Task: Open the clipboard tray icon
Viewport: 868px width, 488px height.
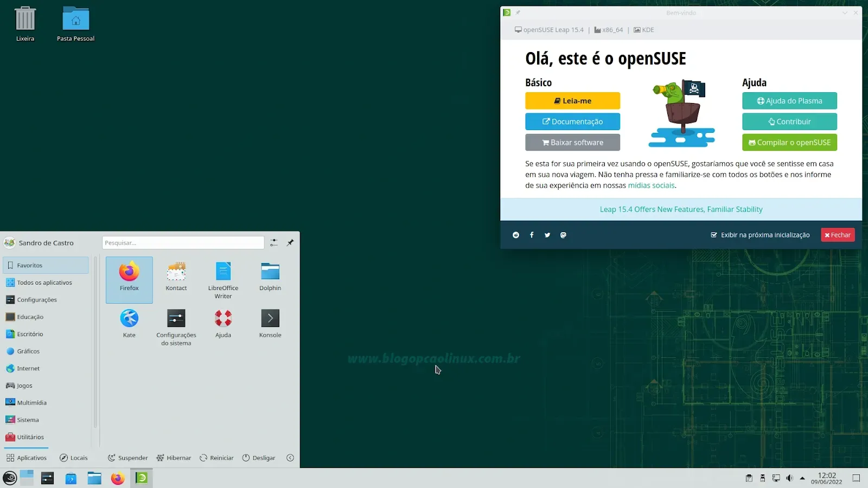Action: click(x=749, y=478)
